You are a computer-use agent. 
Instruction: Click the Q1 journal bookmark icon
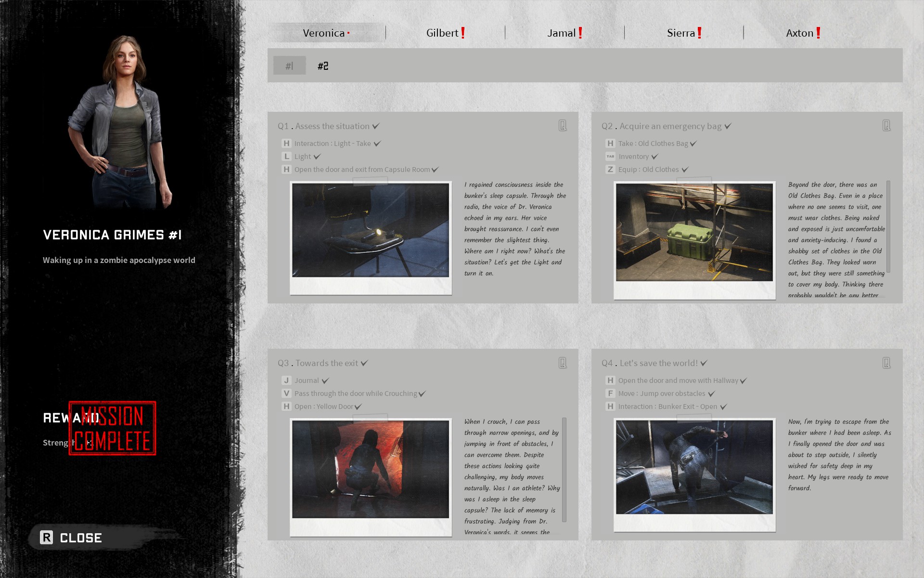562,126
